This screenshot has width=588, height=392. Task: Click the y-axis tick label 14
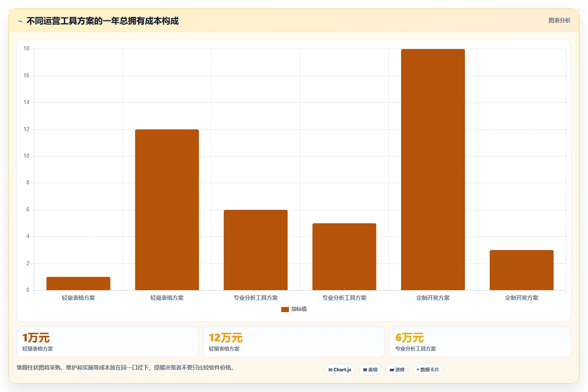pos(27,102)
